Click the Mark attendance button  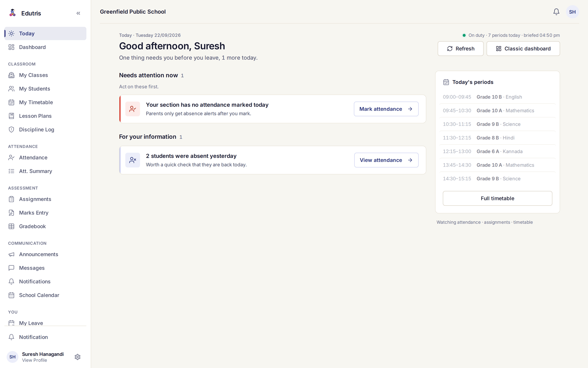pos(386,109)
